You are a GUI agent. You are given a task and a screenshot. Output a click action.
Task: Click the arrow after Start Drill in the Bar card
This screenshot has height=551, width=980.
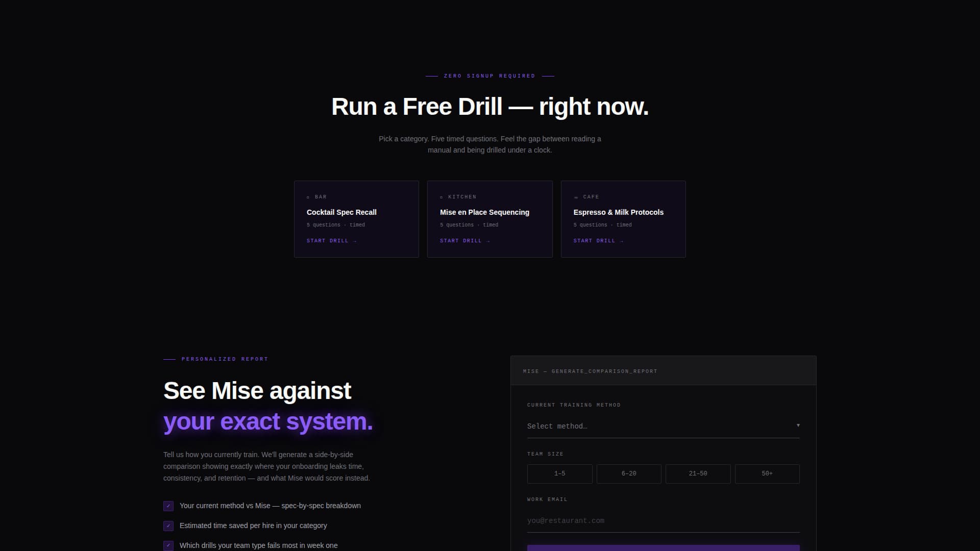click(x=355, y=241)
